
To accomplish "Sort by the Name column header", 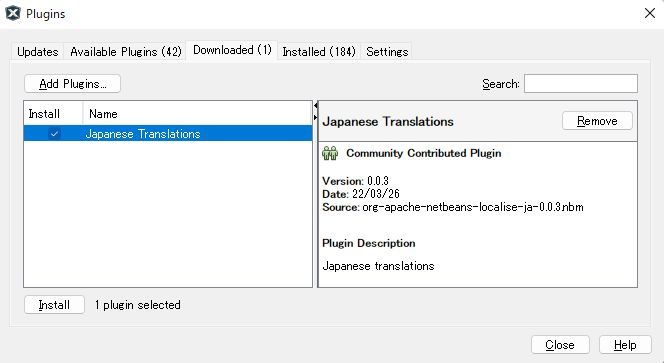I will point(197,114).
